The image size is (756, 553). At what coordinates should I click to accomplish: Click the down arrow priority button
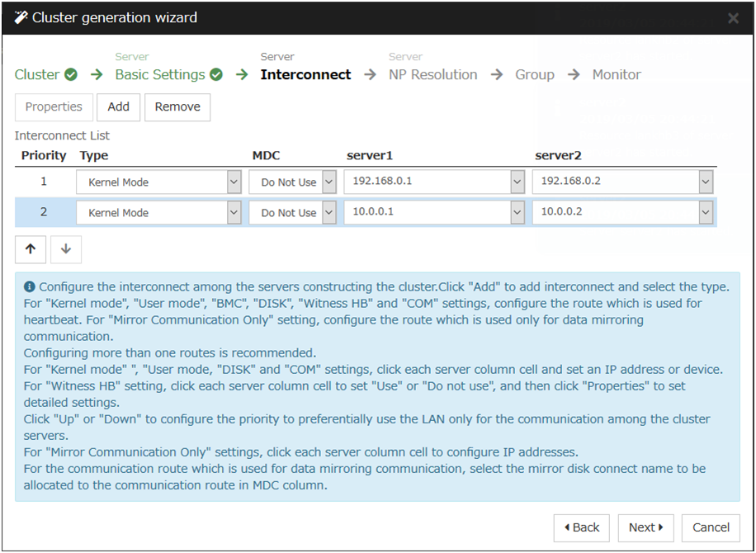[x=66, y=249]
